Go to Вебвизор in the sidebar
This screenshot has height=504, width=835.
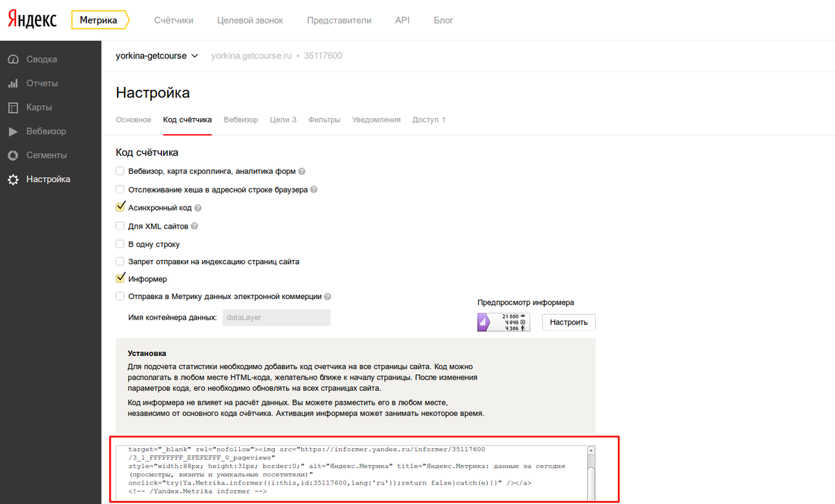click(x=47, y=131)
